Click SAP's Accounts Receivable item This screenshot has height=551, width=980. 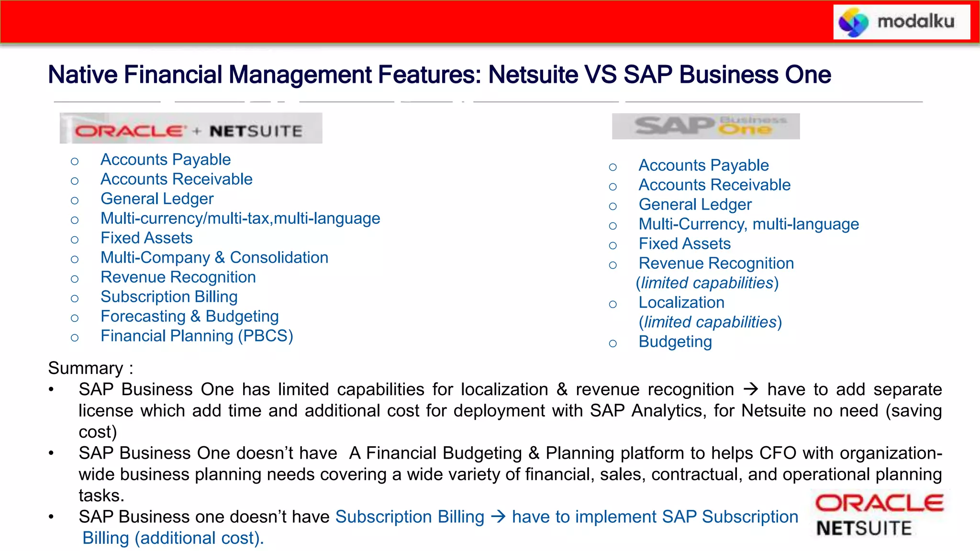click(x=714, y=185)
